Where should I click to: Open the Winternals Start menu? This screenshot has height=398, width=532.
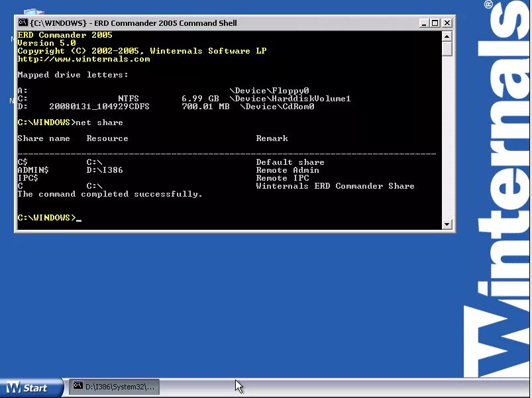(31, 387)
